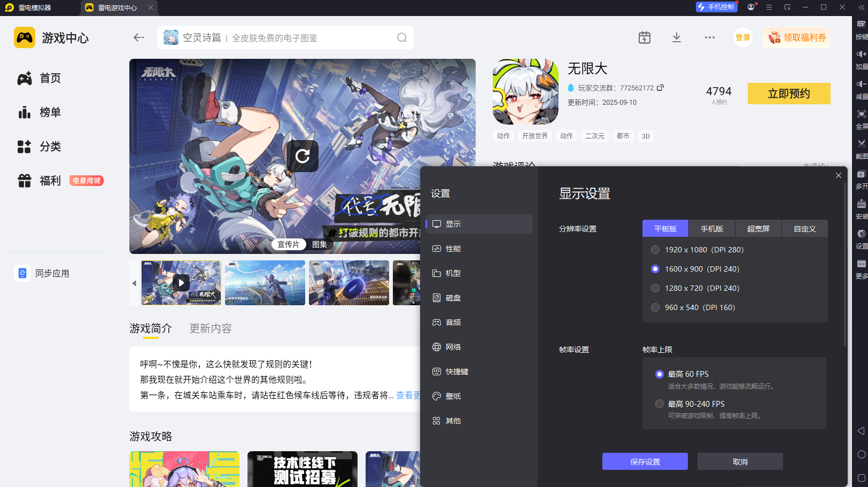Open the download manager icon next to search

pos(676,37)
